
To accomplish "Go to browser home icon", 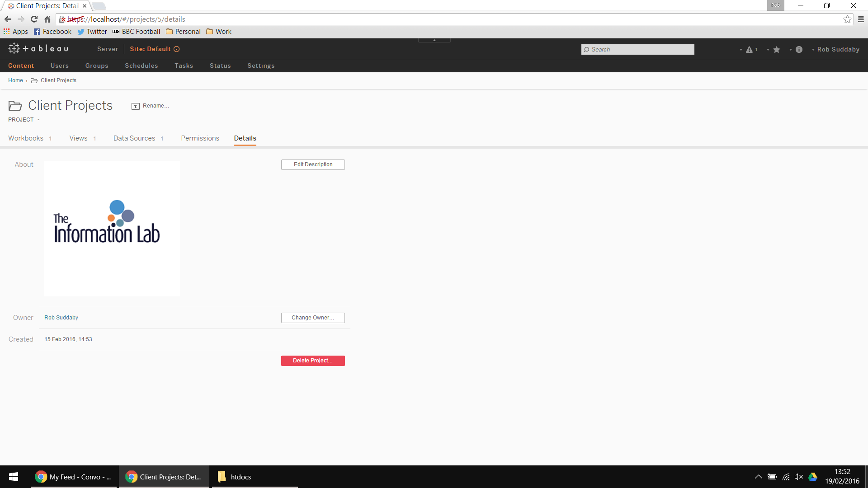I will tap(47, 19).
